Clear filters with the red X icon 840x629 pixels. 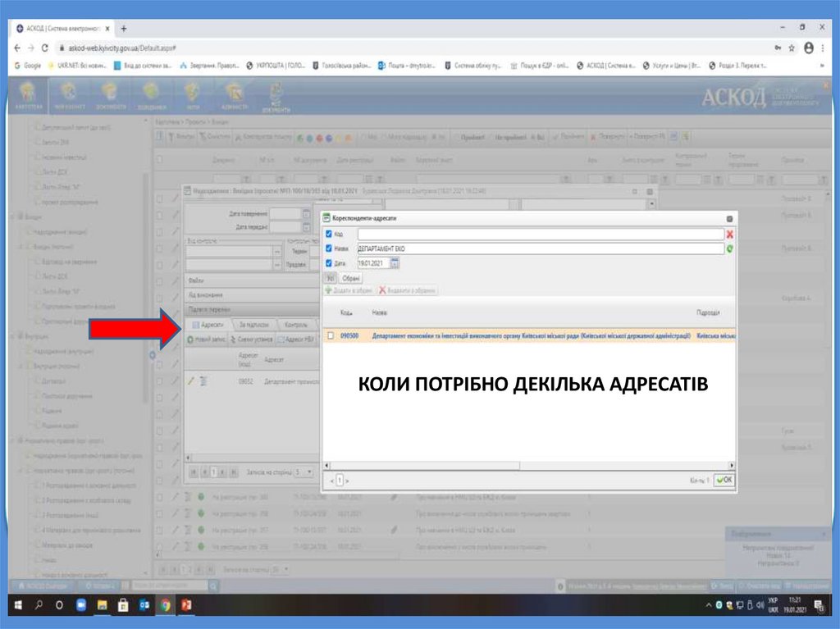[x=729, y=235]
